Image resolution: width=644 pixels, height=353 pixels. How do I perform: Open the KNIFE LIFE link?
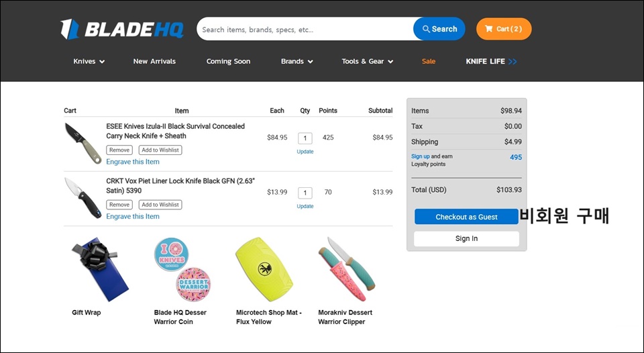491,61
